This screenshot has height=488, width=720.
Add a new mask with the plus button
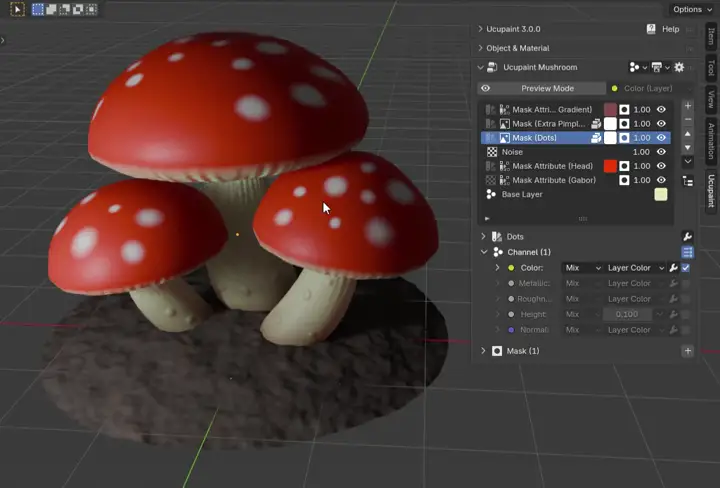[x=687, y=351]
